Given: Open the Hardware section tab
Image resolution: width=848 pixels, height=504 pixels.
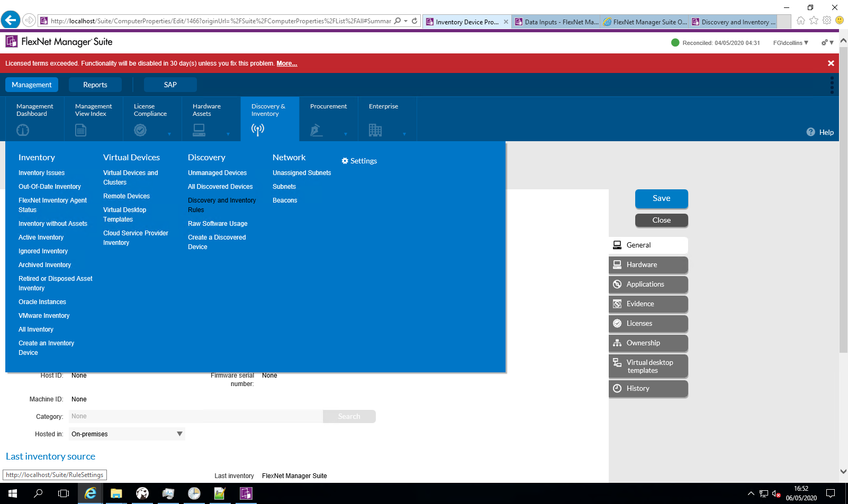Looking at the screenshot, I should coord(648,264).
